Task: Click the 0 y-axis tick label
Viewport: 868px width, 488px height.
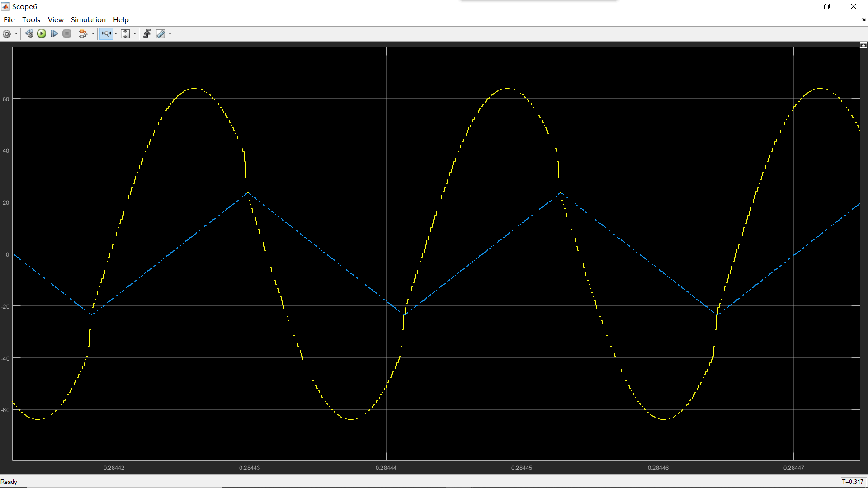Action: (7, 254)
